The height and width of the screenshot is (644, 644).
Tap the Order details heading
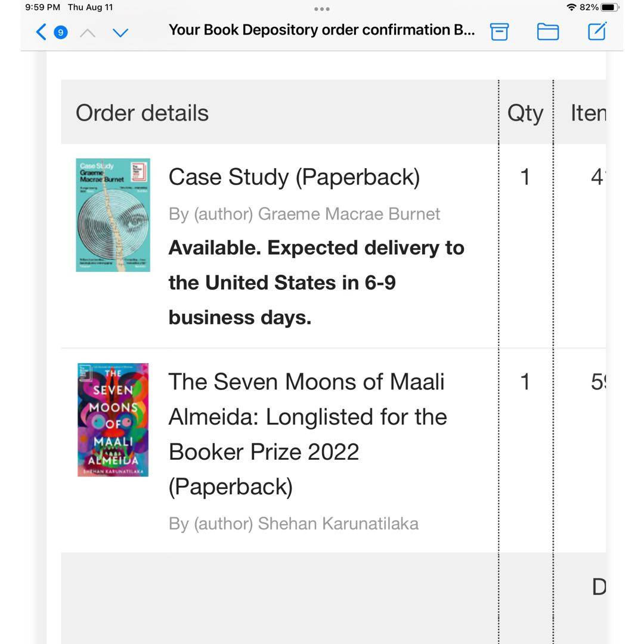point(142,113)
